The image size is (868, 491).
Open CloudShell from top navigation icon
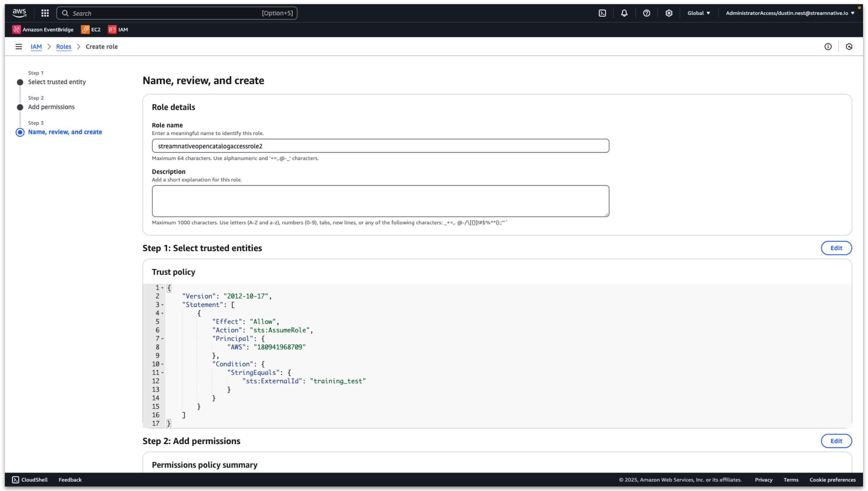coord(602,13)
